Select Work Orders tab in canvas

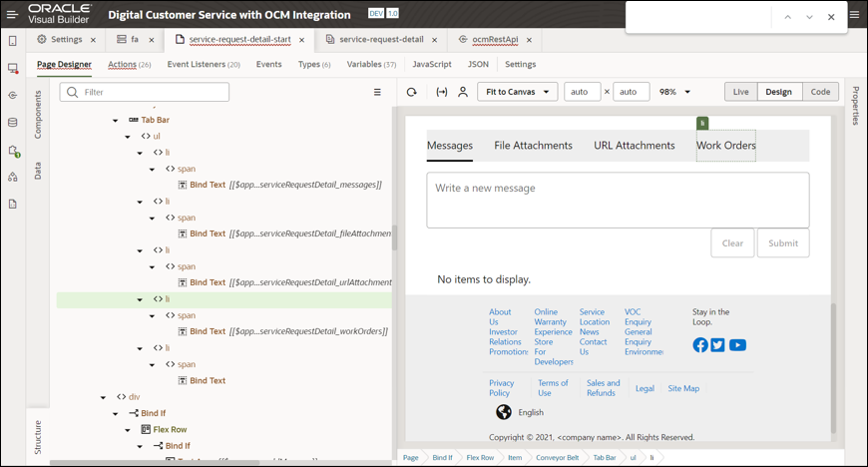click(725, 146)
